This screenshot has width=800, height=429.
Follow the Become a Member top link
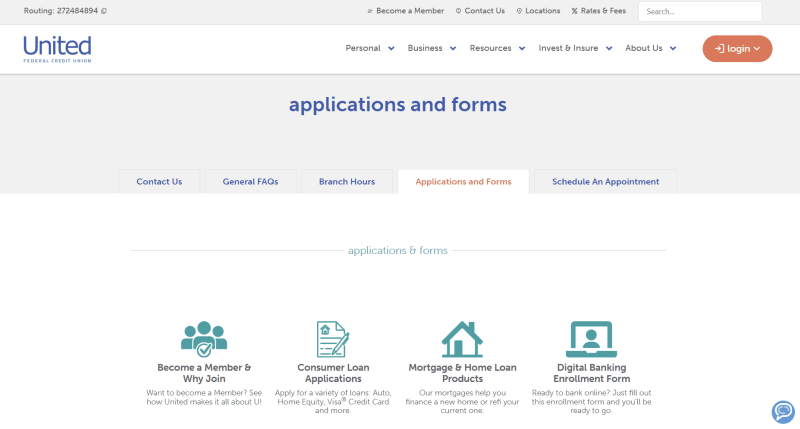[x=410, y=11]
